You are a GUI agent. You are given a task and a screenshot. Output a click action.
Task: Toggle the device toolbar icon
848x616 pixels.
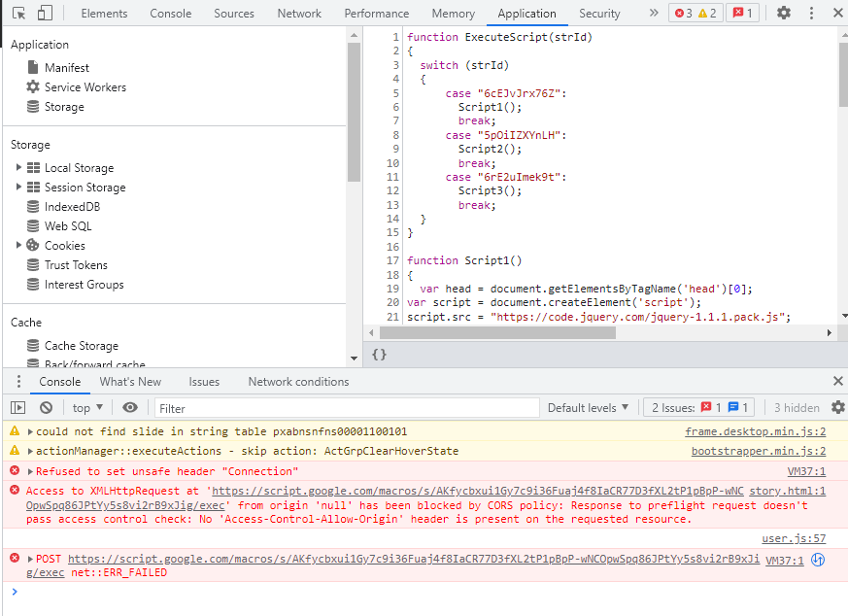pyautogui.click(x=45, y=14)
